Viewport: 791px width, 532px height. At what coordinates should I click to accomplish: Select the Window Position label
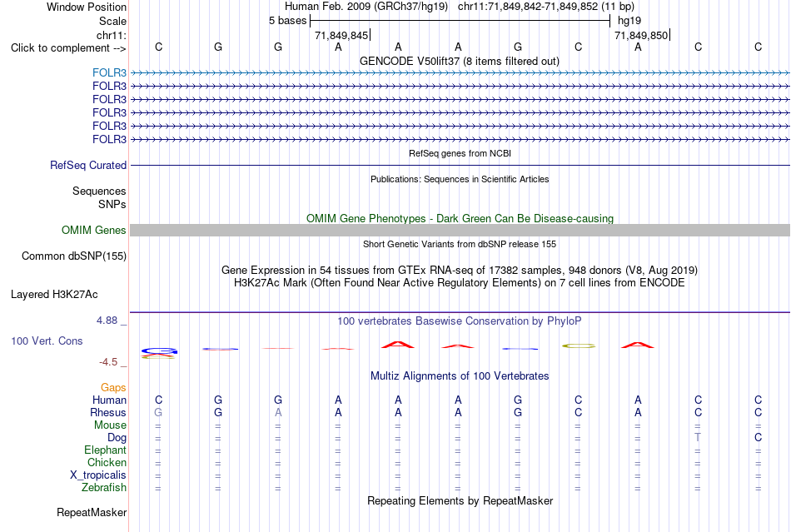(87, 7)
